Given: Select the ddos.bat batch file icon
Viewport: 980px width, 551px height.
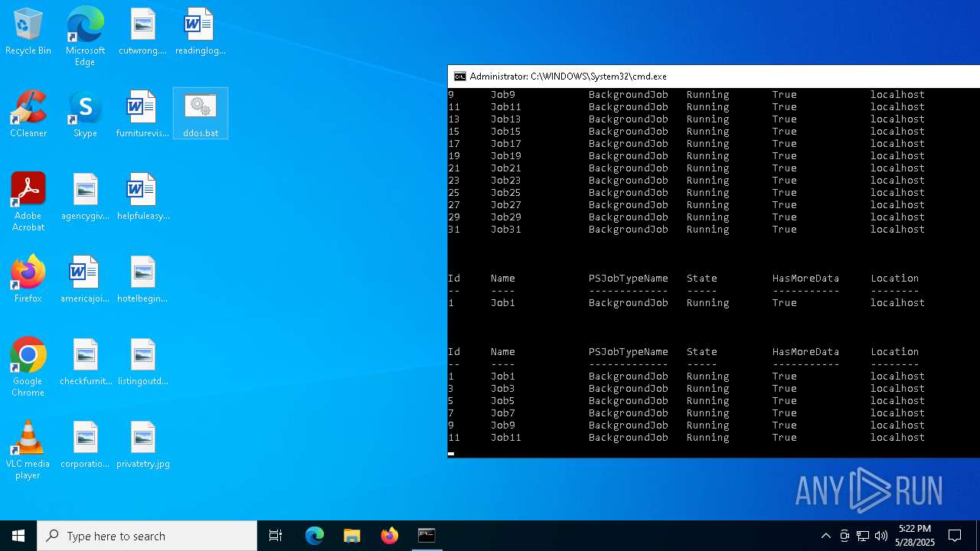Looking at the screenshot, I should tap(201, 114).
